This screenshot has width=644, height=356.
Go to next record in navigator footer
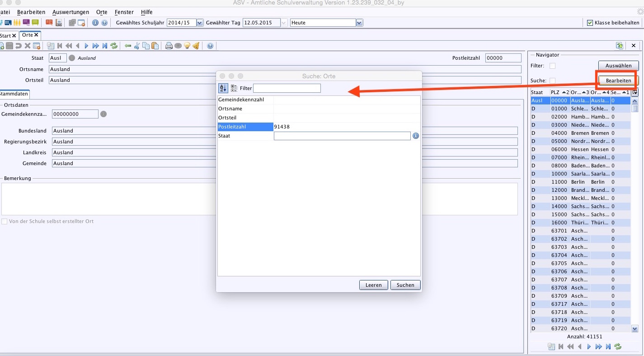click(589, 347)
